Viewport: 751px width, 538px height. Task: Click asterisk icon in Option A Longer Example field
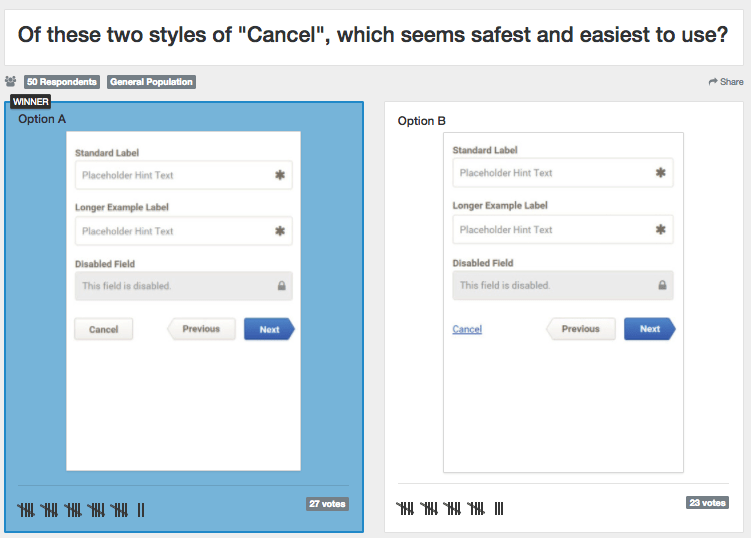[x=280, y=231]
